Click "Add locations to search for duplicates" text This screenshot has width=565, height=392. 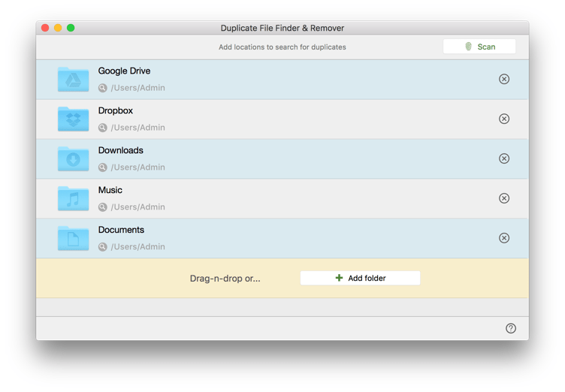[x=282, y=47]
